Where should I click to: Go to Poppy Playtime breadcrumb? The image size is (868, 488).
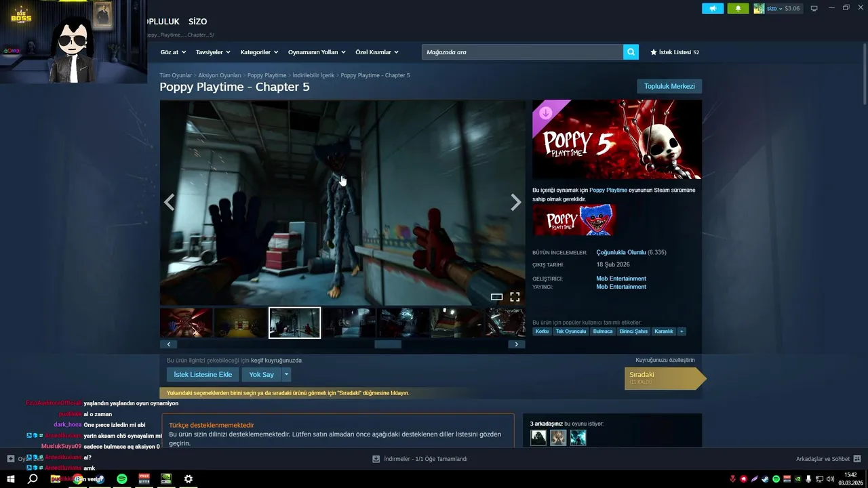(267, 75)
